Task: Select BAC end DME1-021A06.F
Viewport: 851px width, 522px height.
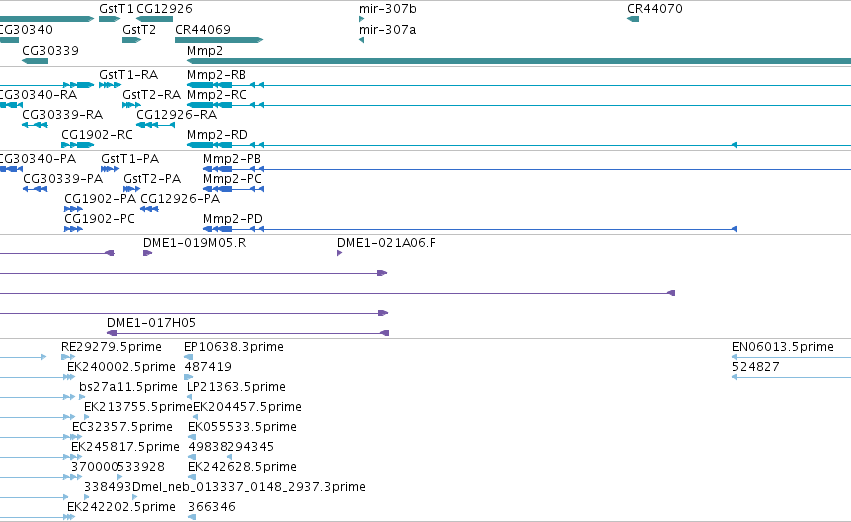Action: [x=340, y=253]
